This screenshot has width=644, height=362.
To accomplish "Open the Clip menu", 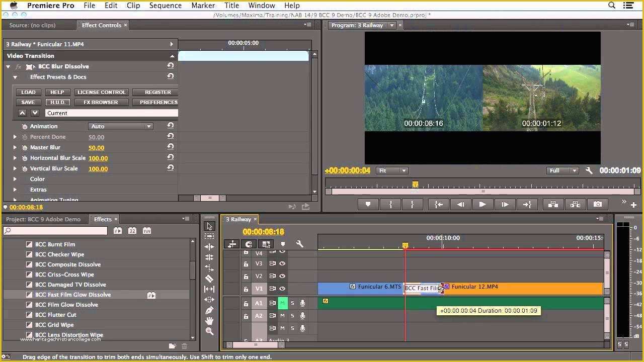I will click(x=133, y=6).
